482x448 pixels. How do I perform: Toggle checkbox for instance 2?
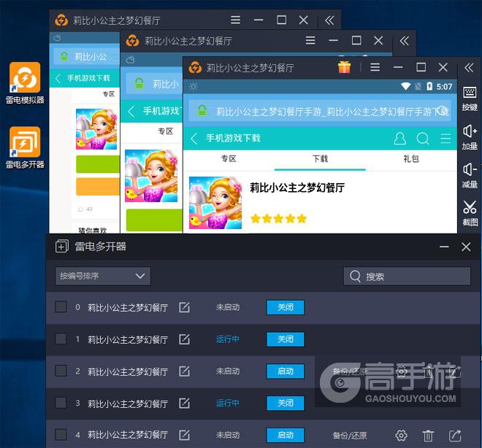61,371
